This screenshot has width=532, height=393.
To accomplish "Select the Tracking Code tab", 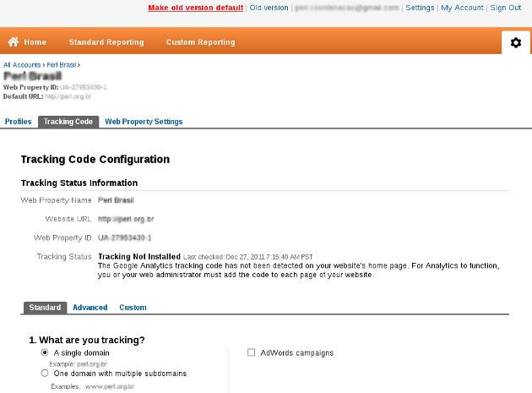I will 68,122.
